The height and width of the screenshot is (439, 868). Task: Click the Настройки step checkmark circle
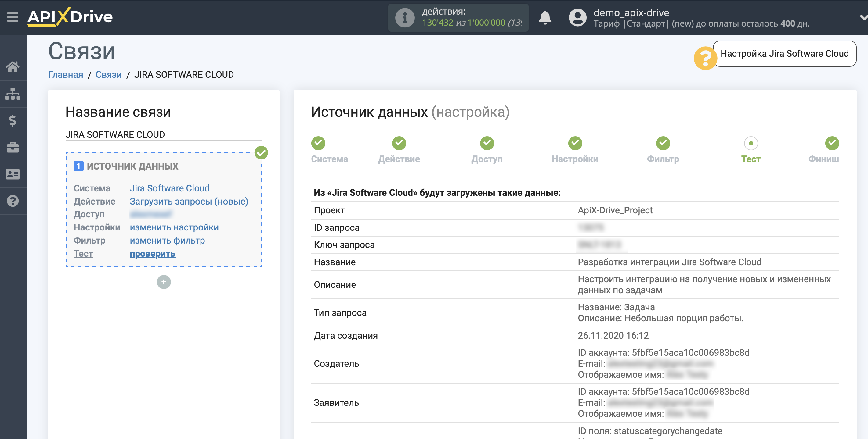[x=575, y=143]
